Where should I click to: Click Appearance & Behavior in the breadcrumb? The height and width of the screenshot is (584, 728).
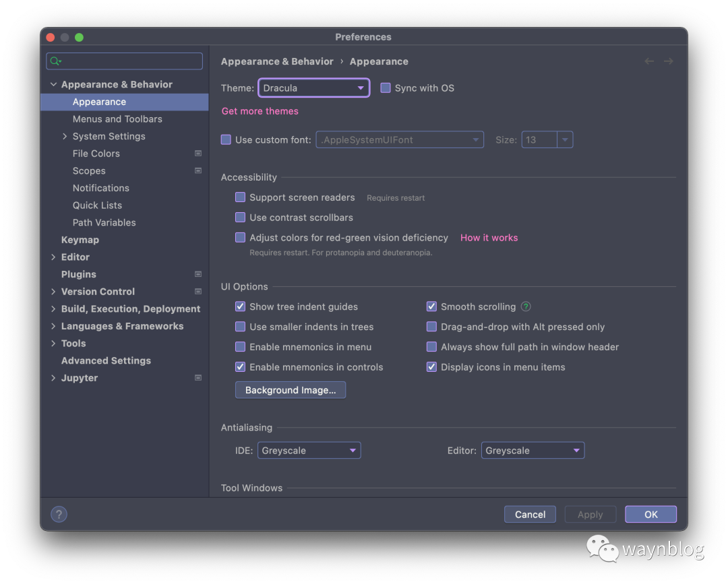tap(277, 61)
